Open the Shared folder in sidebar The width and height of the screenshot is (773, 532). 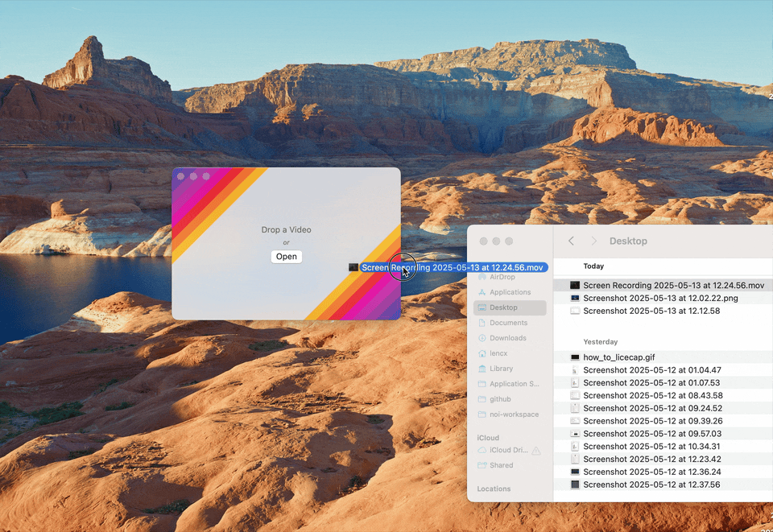510,465
